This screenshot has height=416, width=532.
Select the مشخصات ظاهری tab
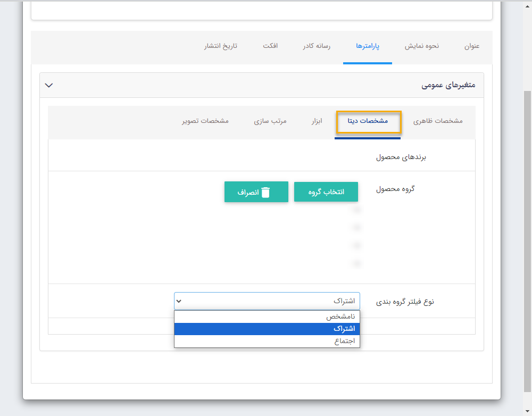(x=439, y=121)
